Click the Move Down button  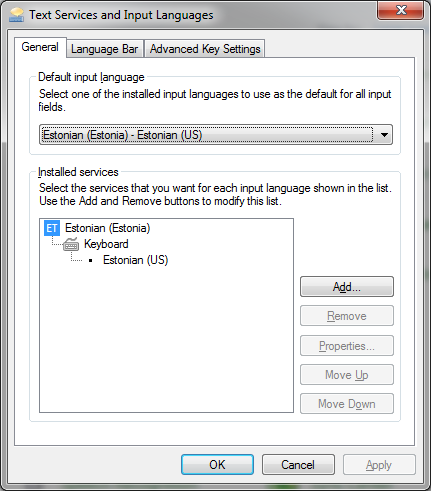[347, 404]
